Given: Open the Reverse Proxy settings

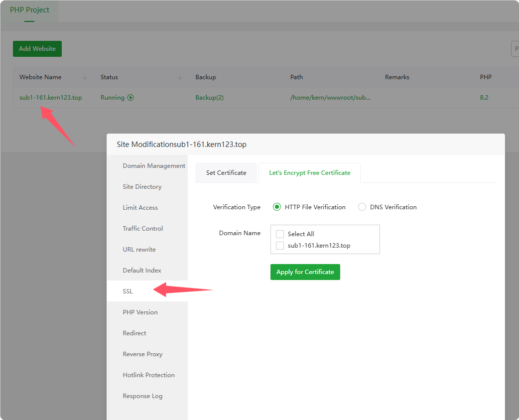Looking at the screenshot, I should 142,354.
